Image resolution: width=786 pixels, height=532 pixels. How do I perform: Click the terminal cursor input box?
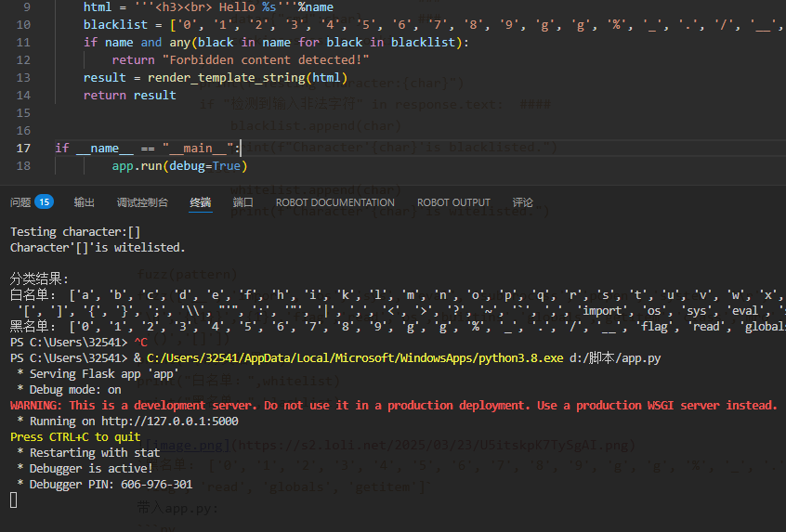click(x=14, y=500)
